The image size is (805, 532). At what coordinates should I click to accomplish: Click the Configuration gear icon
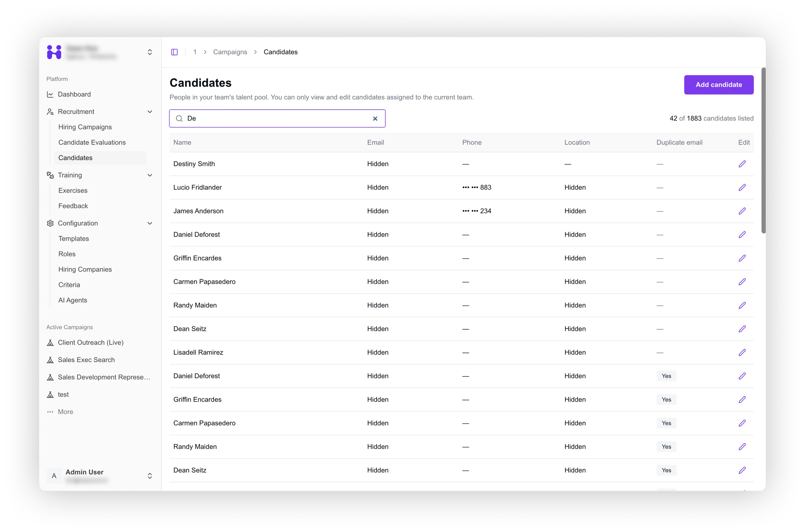coord(50,223)
